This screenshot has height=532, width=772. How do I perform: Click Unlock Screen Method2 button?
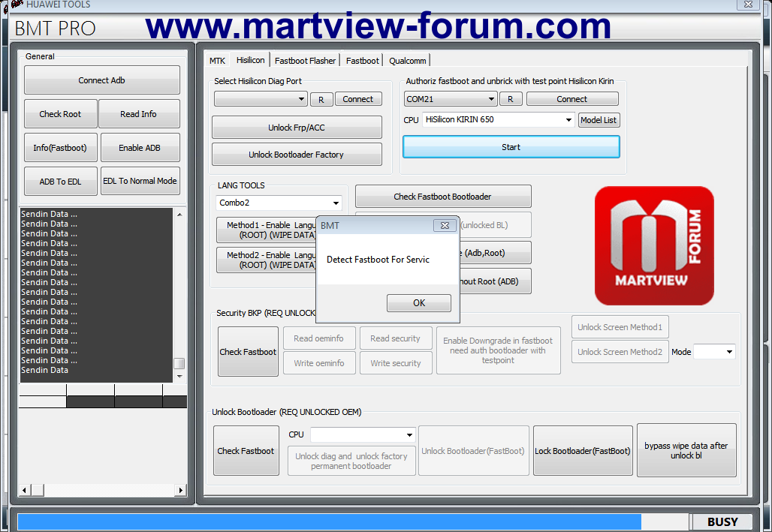[620, 352]
